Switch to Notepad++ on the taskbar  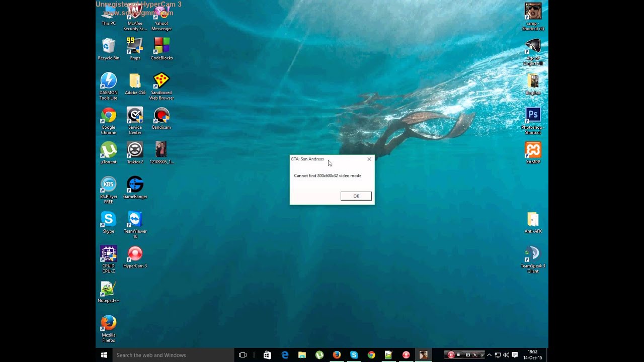(388, 355)
